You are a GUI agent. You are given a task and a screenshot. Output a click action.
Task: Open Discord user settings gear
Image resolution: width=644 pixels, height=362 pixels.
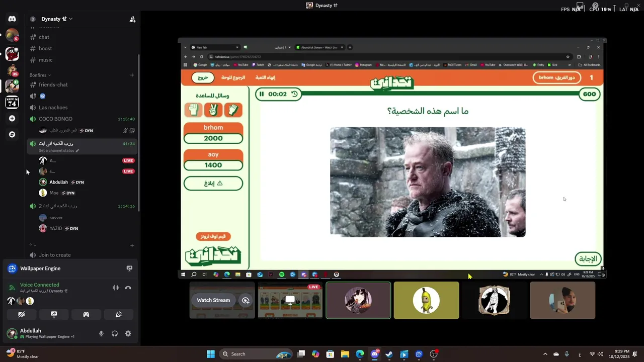point(128,334)
